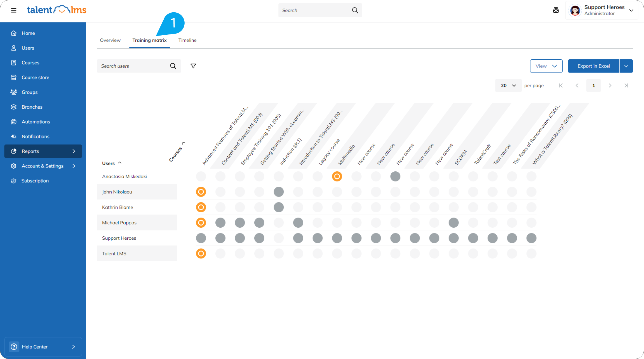Expand the Reports submenu chevron
This screenshot has width=644, height=359.
tap(74, 151)
